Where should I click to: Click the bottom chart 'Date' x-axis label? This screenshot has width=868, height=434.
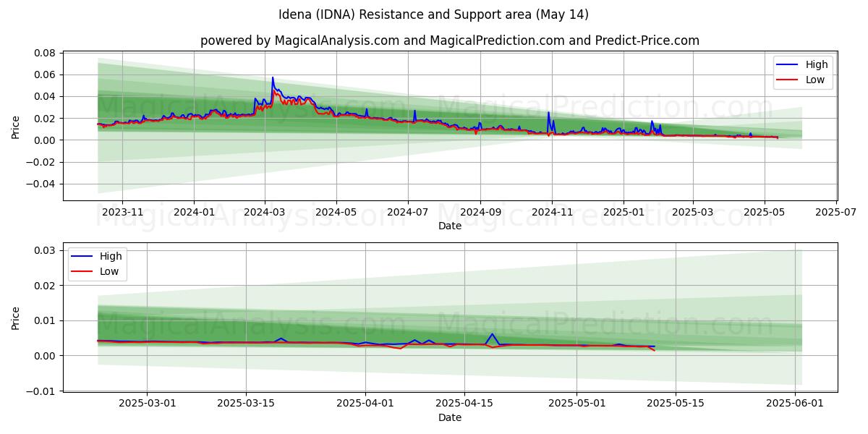[x=450, y=417]
